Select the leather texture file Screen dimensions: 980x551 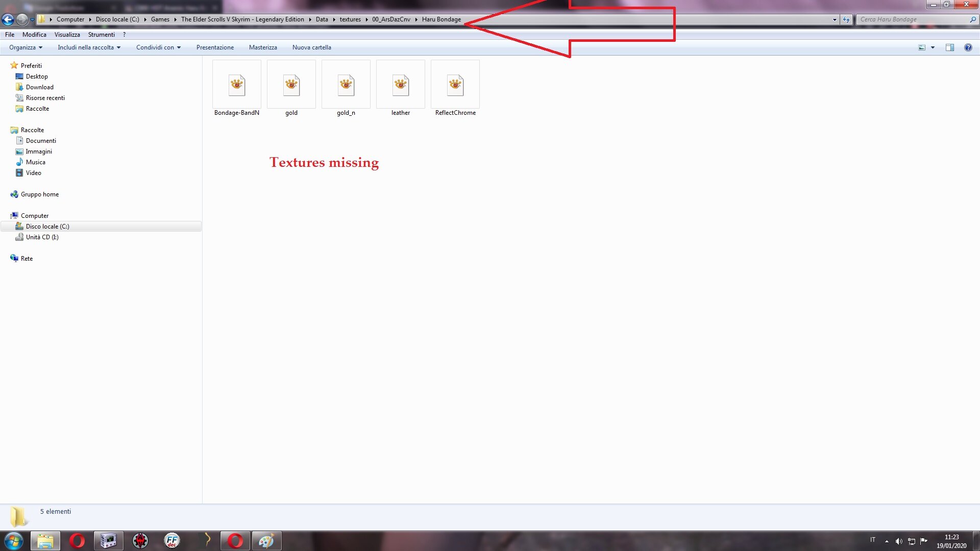click(401, 88)
